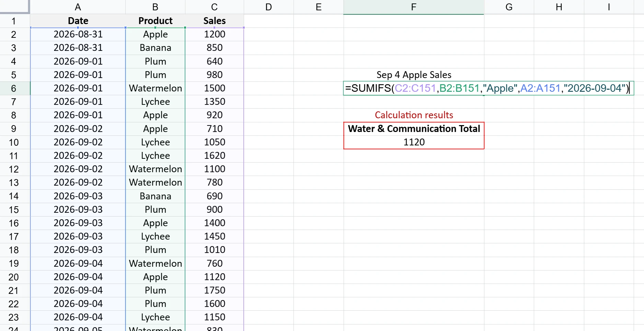
Task: Click the date cell in row 15
Action: coord(78,210)
